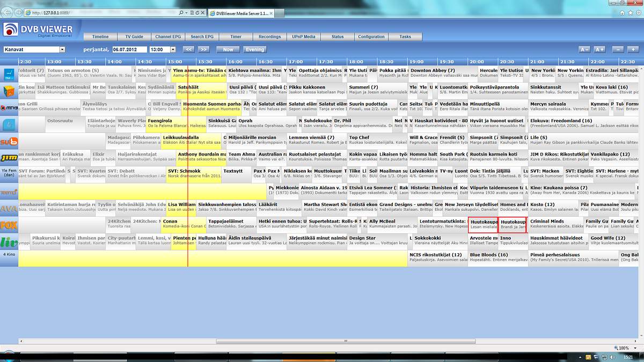Open the network tray icon

(x=604, y=357)
